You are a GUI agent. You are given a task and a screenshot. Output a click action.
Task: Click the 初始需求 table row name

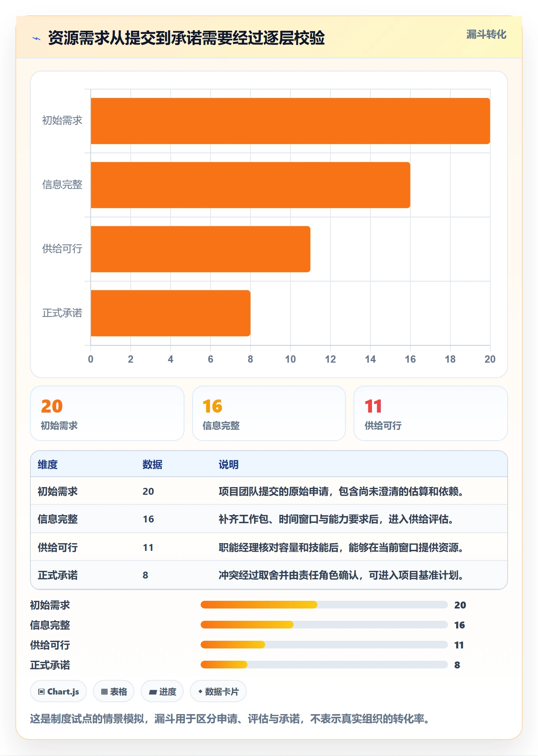(x=58, y=491)
